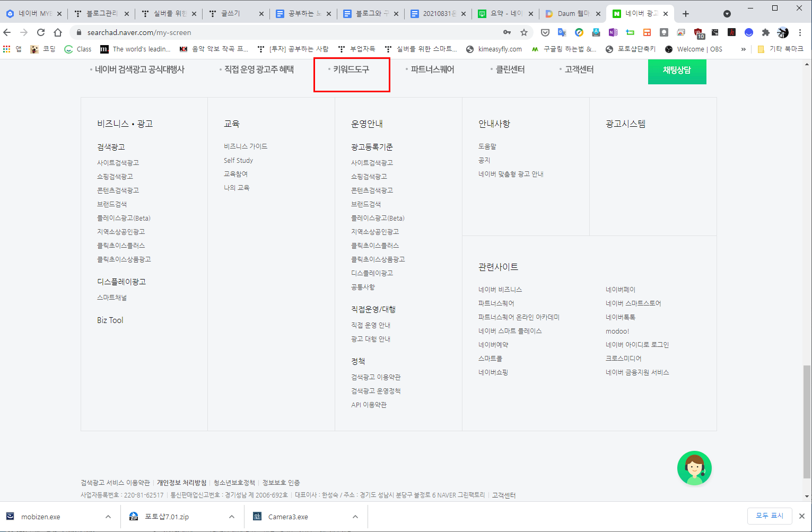
Task: Click the Pocket extension icon
Action: tap(545, 32)
